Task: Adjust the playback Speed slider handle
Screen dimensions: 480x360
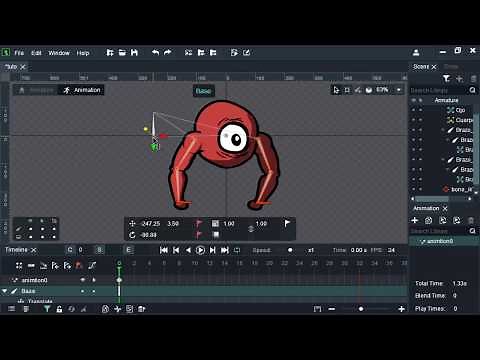Action: tap(290, 250)
